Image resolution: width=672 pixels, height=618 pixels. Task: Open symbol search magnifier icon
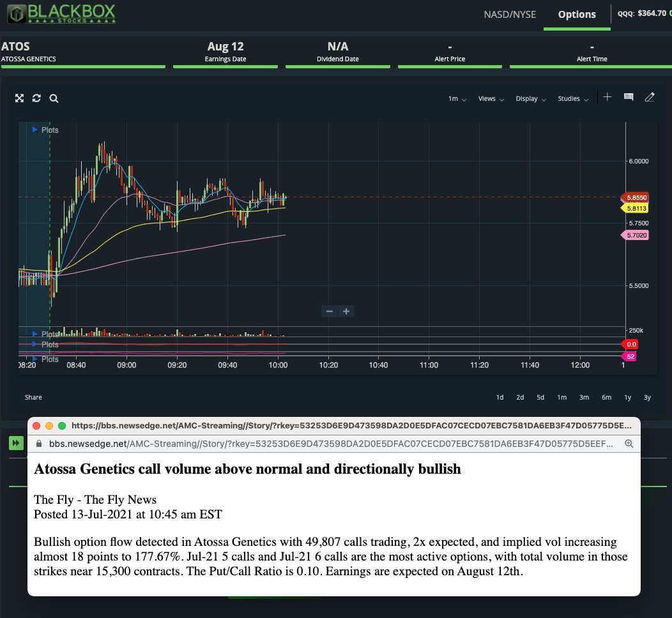tap(54, 98)
